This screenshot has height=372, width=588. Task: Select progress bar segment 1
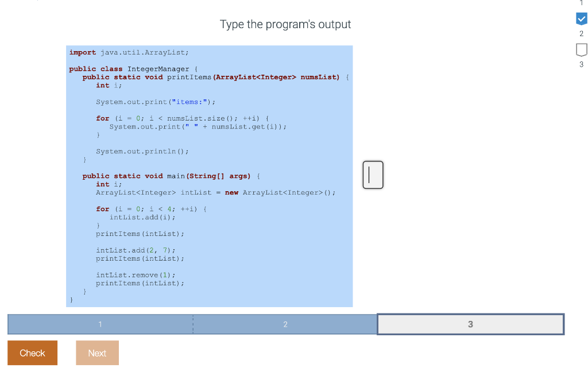click(x=100, y=324)
